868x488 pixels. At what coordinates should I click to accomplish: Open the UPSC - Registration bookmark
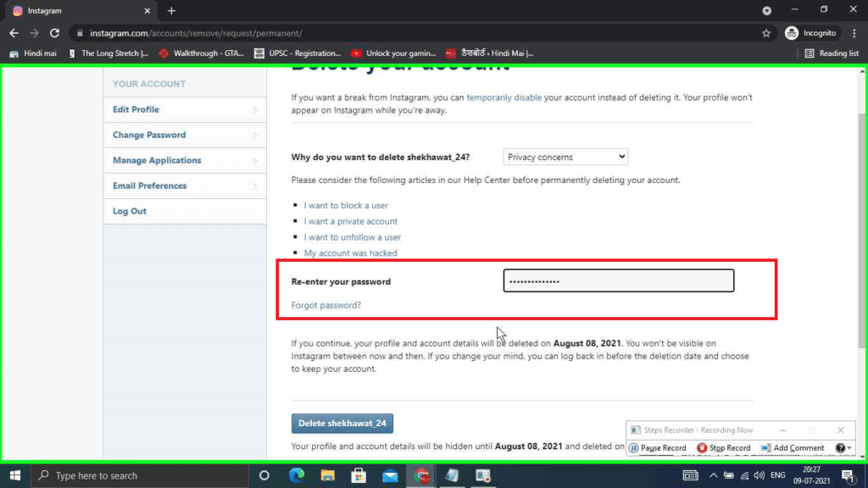click(298, 53)
